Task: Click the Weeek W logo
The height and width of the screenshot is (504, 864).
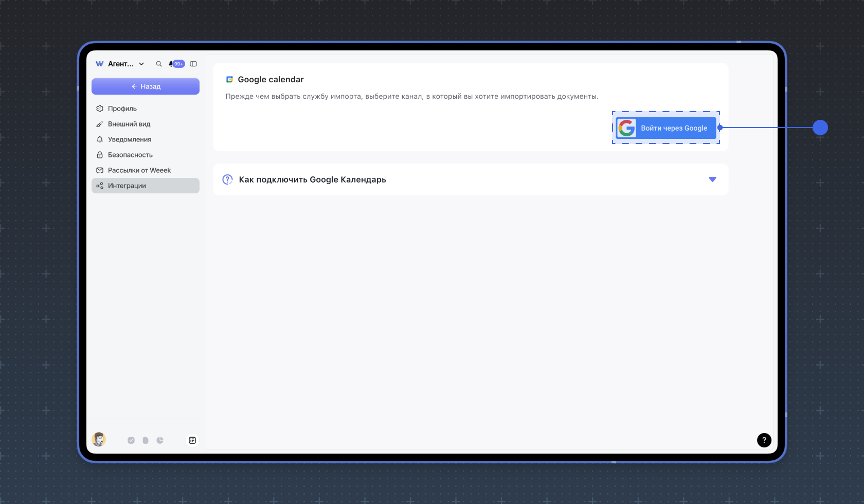Action: click(99, 64)
